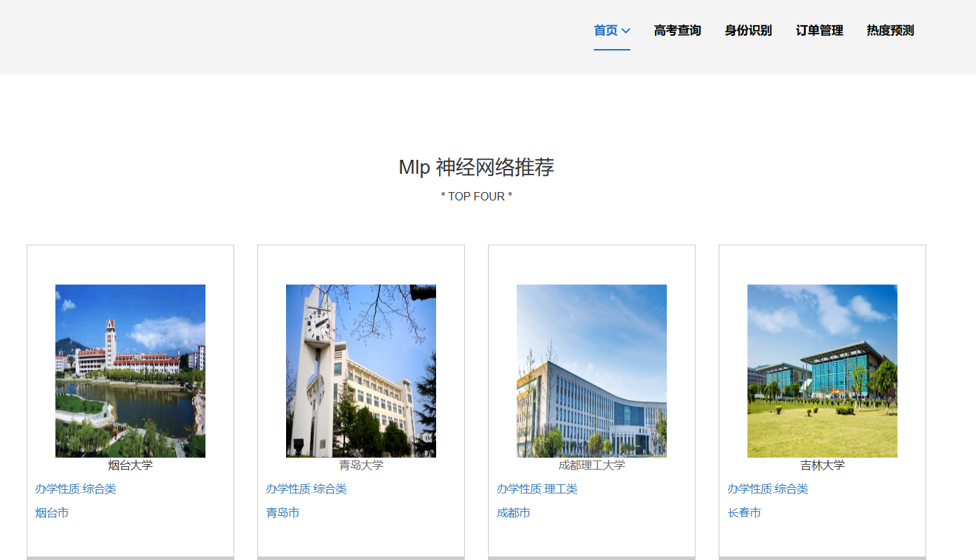
Task: Click the 烟台大学 name label
Action: (130, 465)
